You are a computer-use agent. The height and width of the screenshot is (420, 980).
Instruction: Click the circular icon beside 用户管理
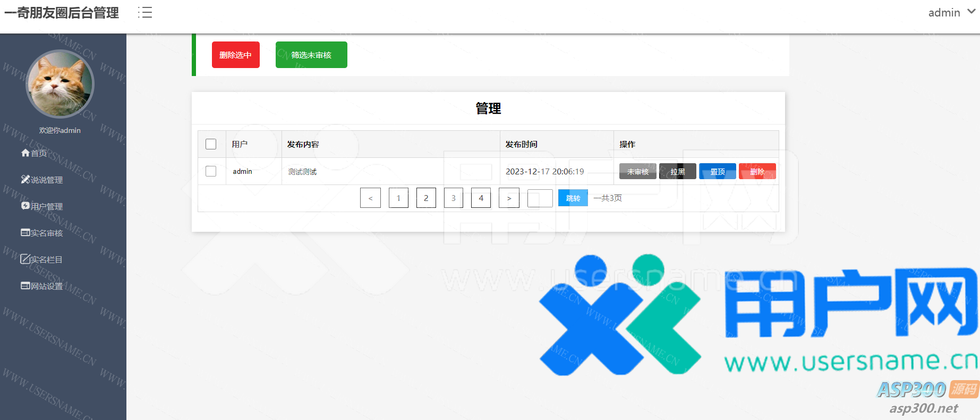click(x=25, y=206)
